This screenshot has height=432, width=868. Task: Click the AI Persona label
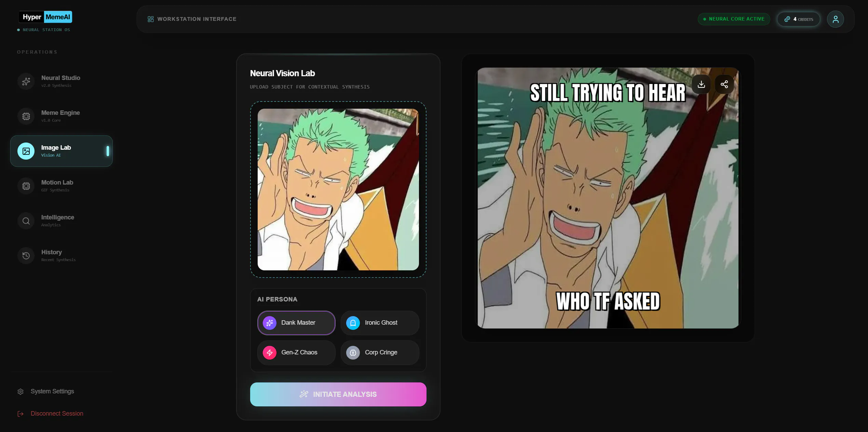pyautogui.click(x=277, y=299)
